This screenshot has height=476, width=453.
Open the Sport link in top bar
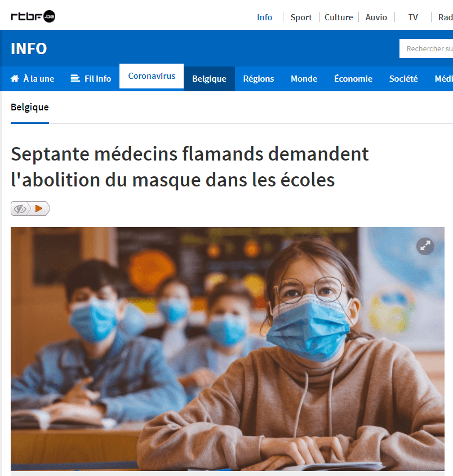[301, 17]
